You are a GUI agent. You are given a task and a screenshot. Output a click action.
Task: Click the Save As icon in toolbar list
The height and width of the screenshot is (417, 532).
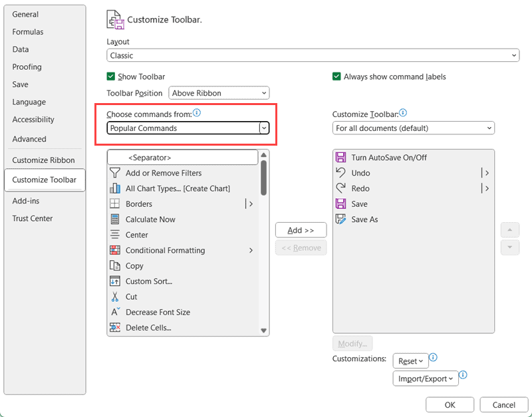click(x=341, y=219)
